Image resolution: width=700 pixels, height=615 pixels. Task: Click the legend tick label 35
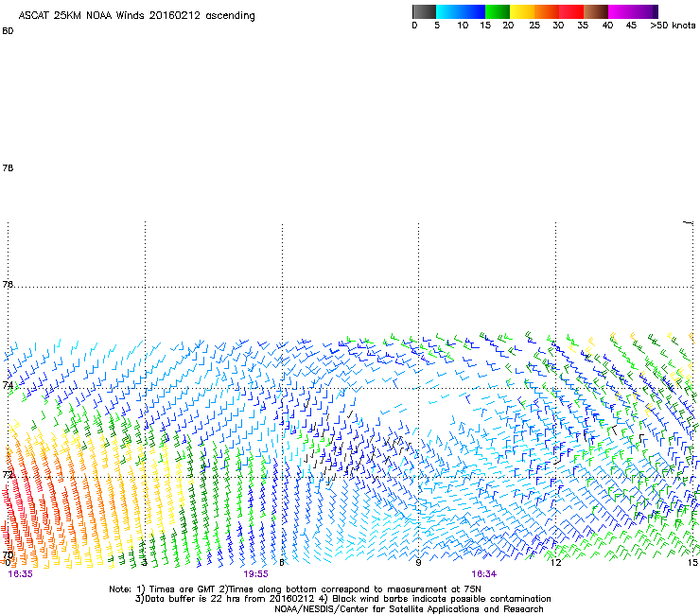[x=583, y=26]
